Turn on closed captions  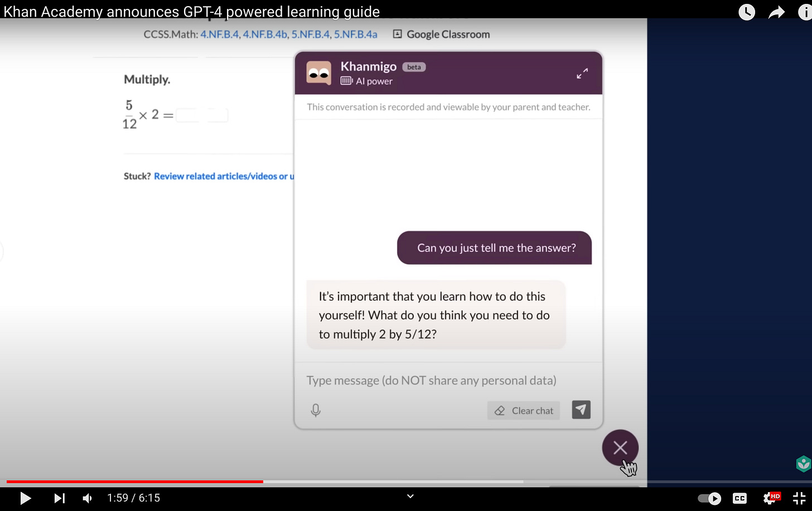(x=739, y=498)
